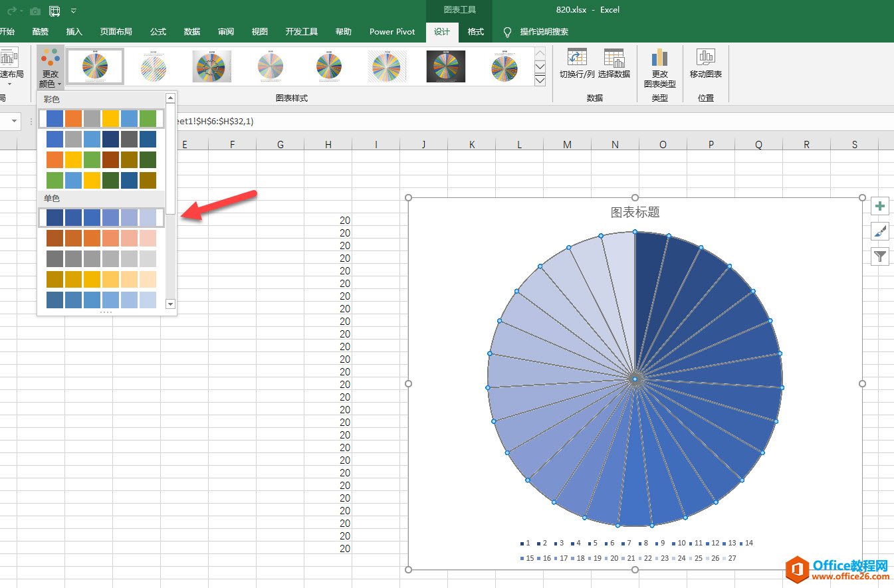Viewport: 894px width, 588px height.
Task: Click the Chart Tools (图表工具) contextual label
Action: (x=459, y=10)
